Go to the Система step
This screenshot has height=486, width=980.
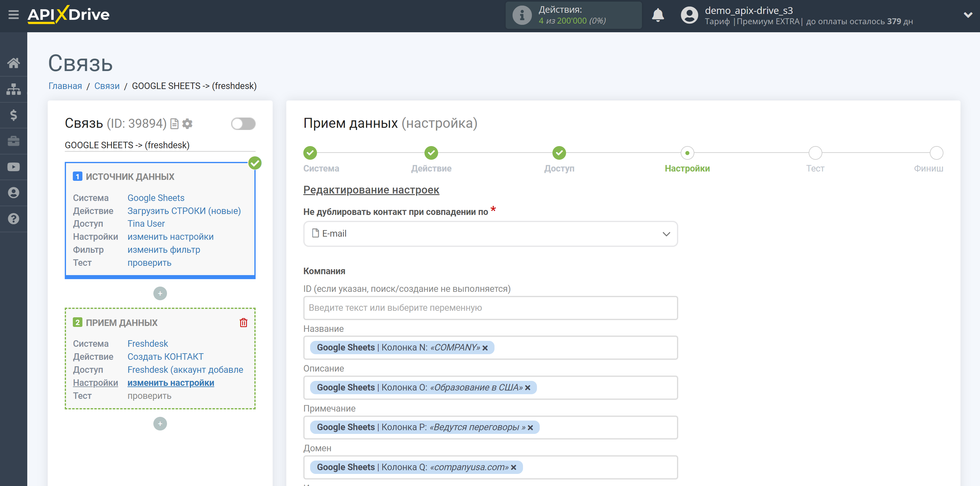point(310,153)
